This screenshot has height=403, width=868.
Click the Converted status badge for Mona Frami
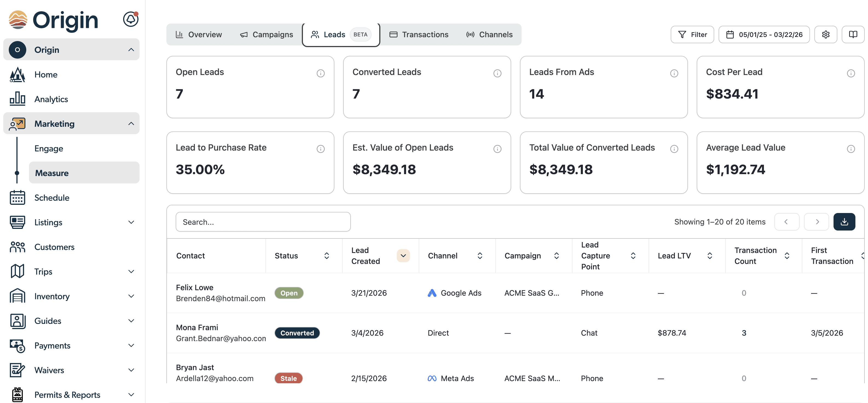coord(297,333)
